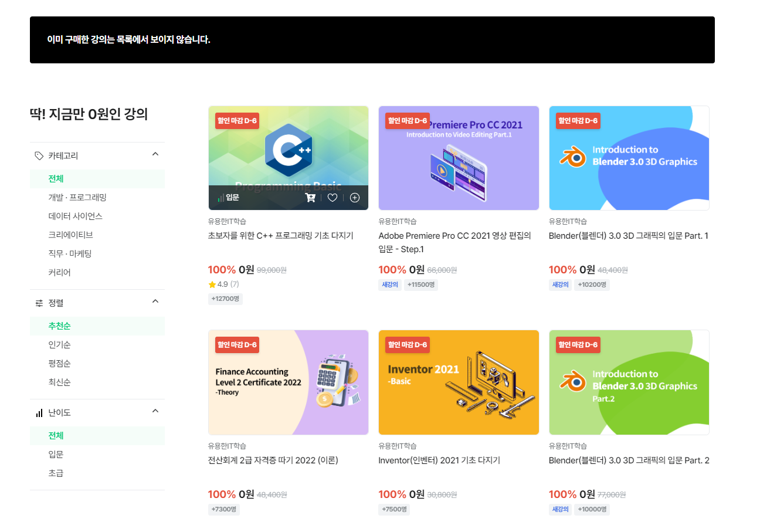Click +12700명 tag on C++ course
Screen dimensions: 777x532
225,299
